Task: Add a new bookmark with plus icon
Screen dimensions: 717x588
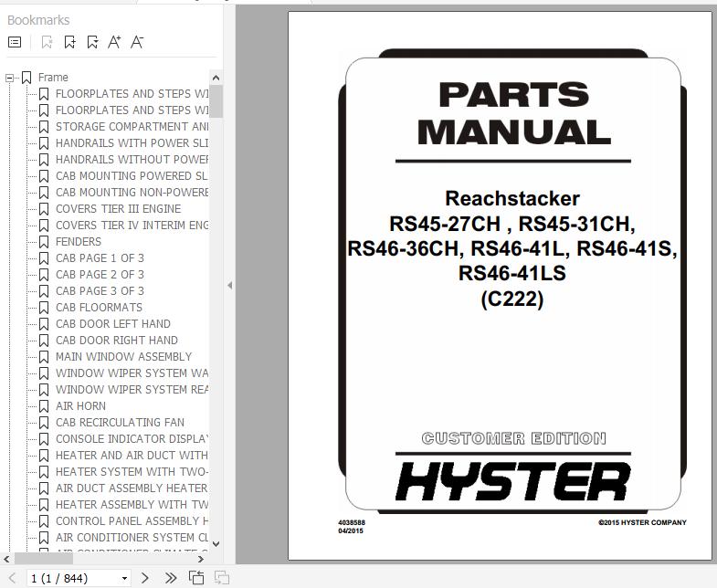Action: (70, 43)
